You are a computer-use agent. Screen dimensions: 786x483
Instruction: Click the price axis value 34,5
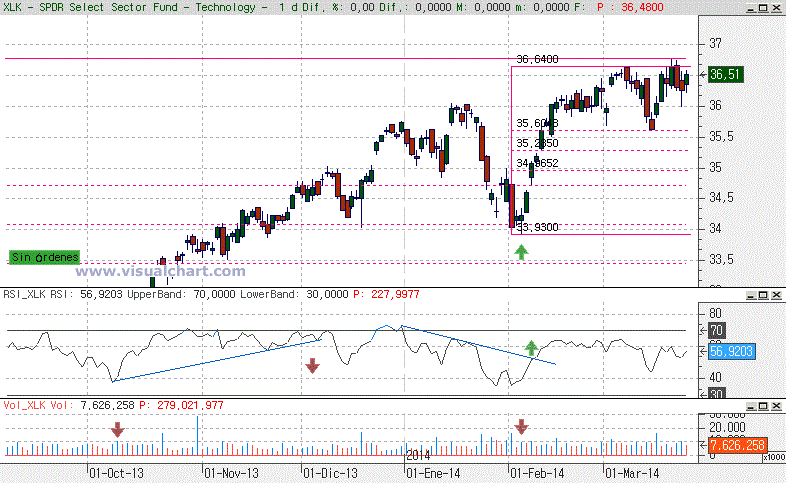(721, 198)
